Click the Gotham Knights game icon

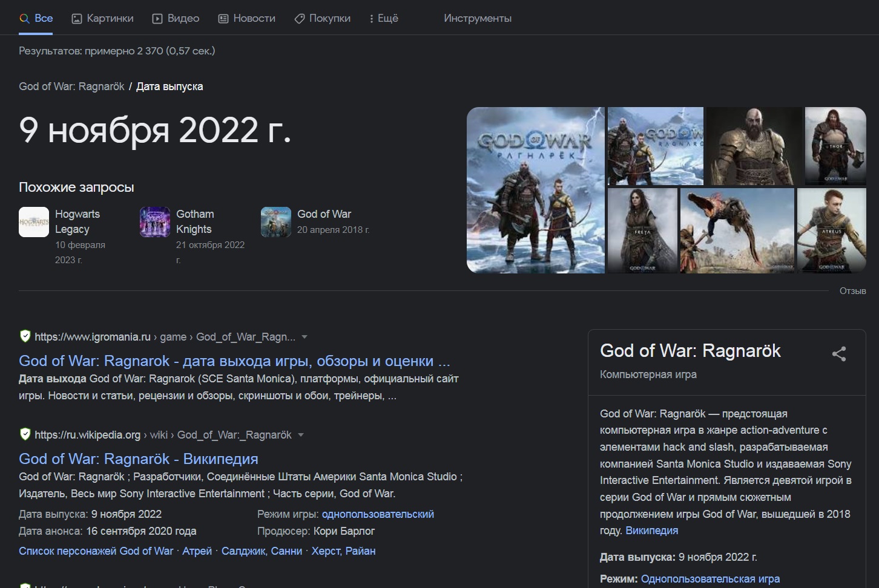pyautogui.click(x=155, y=222)
